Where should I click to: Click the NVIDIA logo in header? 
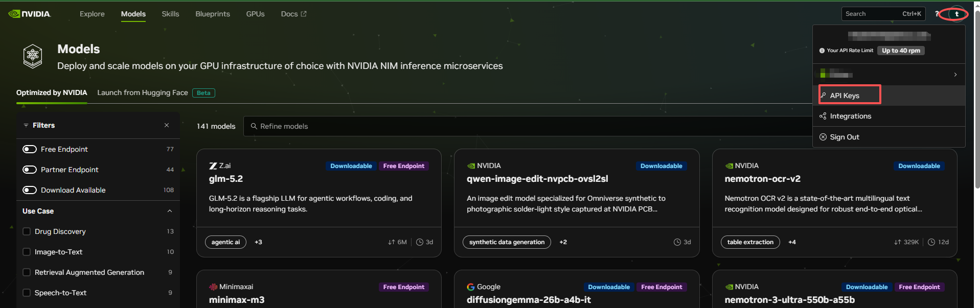(x=30, y=14)
